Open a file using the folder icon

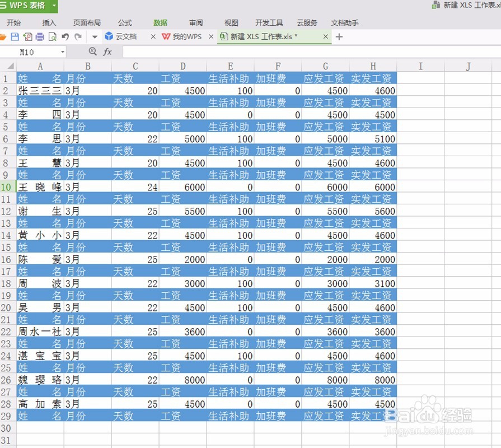pos(2,36)
